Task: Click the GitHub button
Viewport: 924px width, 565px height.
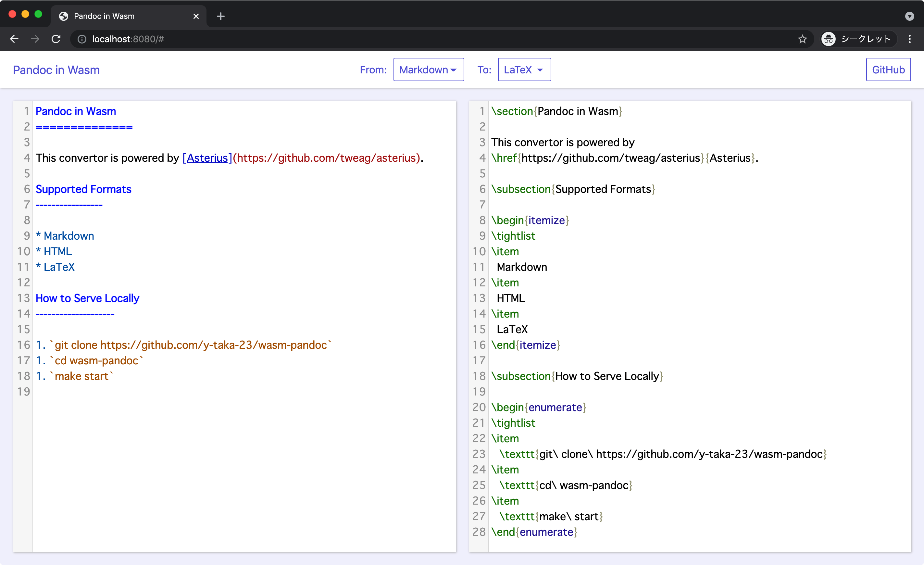Action: tap(888, 69)
